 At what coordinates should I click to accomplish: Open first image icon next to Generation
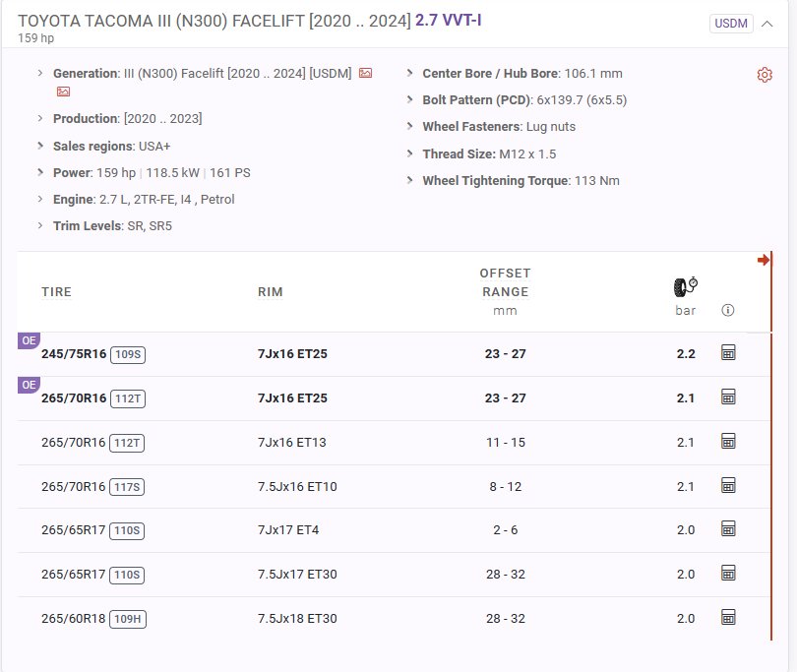coord(365,73)
